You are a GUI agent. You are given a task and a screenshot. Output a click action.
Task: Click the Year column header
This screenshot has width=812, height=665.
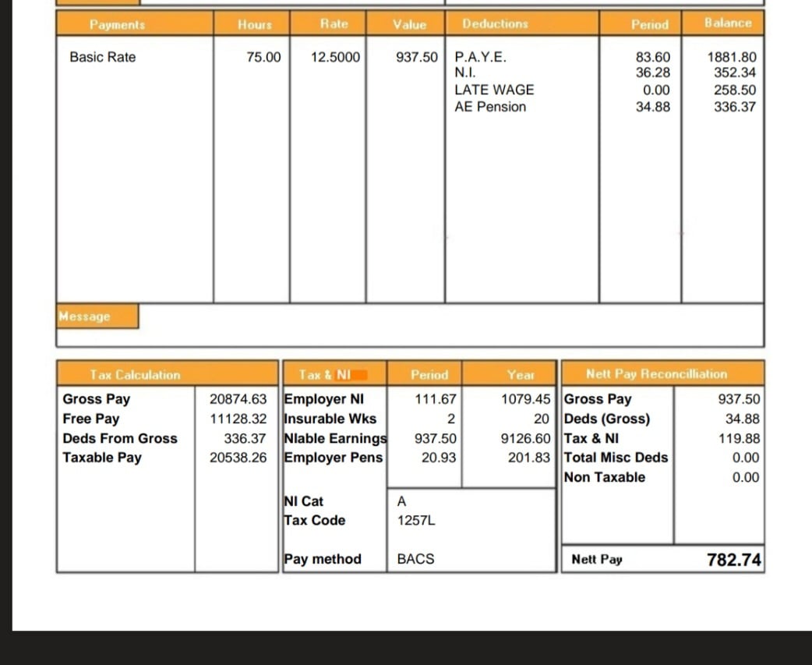point(521,375)
